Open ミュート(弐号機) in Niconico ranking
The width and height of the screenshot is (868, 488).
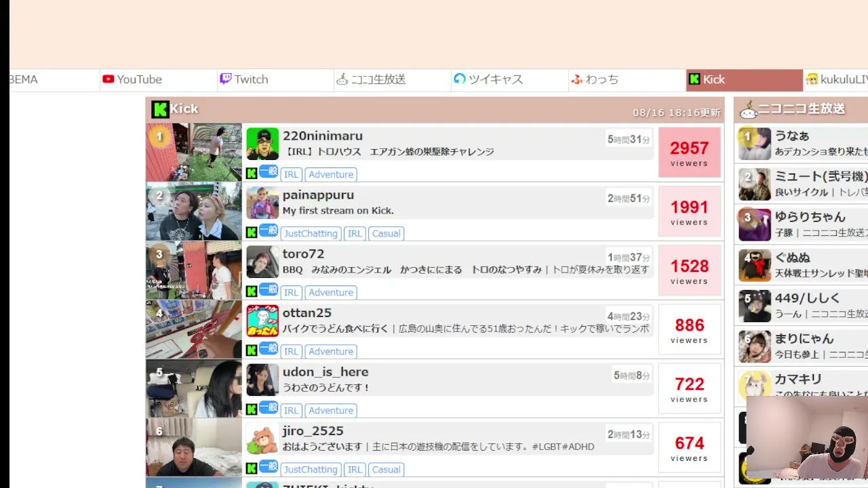(821, 176)
